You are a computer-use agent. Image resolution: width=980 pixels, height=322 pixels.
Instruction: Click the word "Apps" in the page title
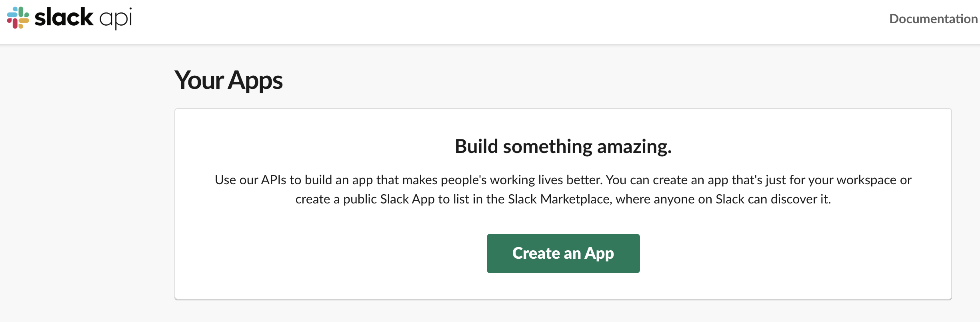(255, 80)
